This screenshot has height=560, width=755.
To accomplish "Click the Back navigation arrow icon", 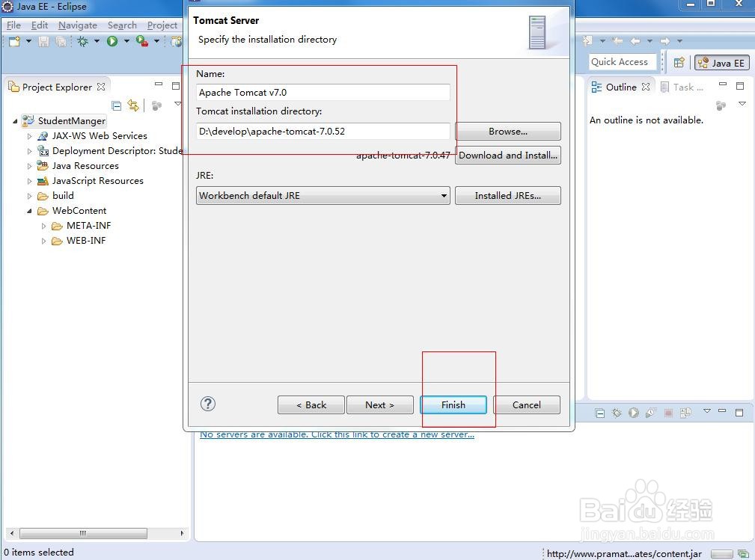I will 635,41.
